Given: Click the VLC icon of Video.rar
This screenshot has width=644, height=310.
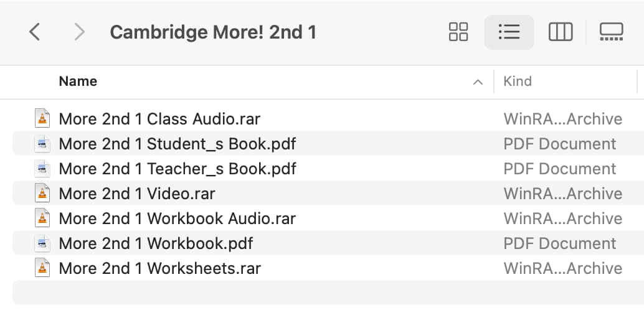Looking at the screenshot, I should pyautogui.click(x=42, y=194).
